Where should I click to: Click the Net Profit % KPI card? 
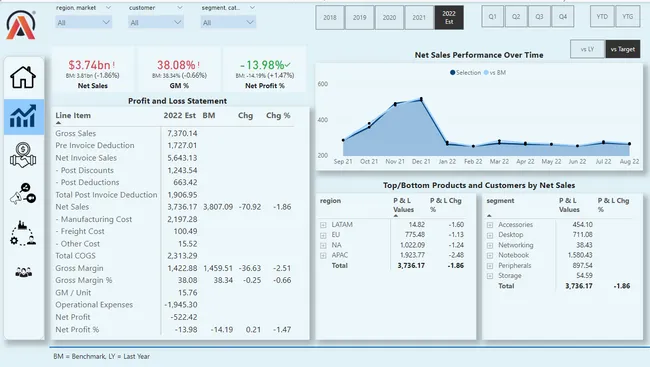(265, 69)
